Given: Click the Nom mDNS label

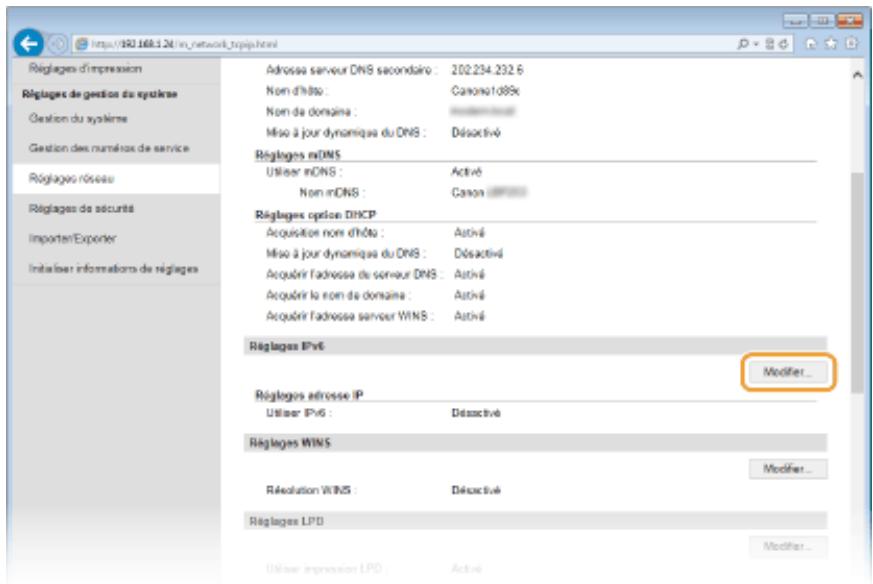Looking at the screenshot, I should 332,193.
